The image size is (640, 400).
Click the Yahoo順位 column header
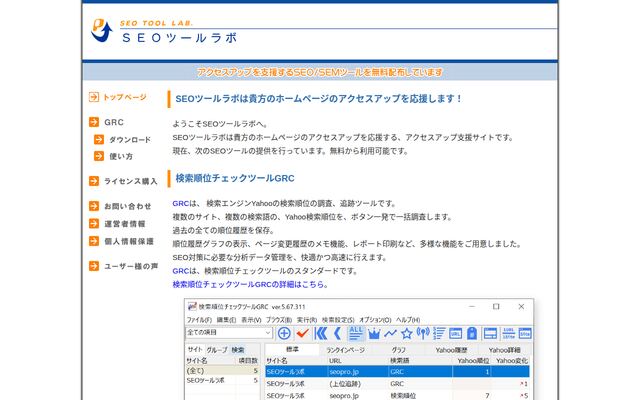pyautogui.click(x=472, y=361)
